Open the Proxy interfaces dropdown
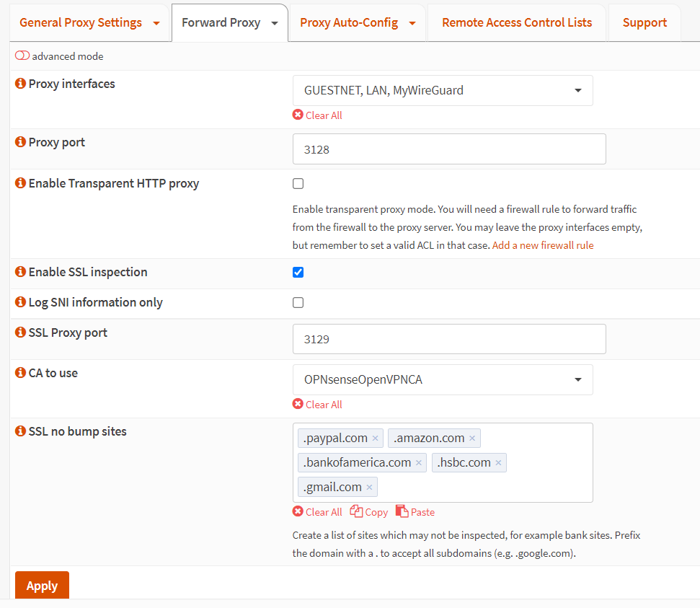This screenshot has width=700, height=608. pos(443,91)
